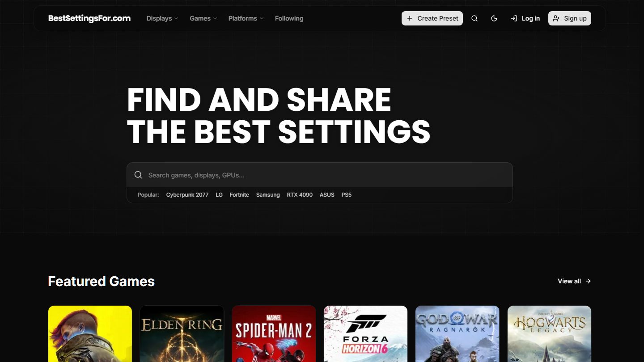Screen dimensions: 644x362
Task: Select the ASUS popular tag
Action: pyautogui.click(x=327, y=195)
